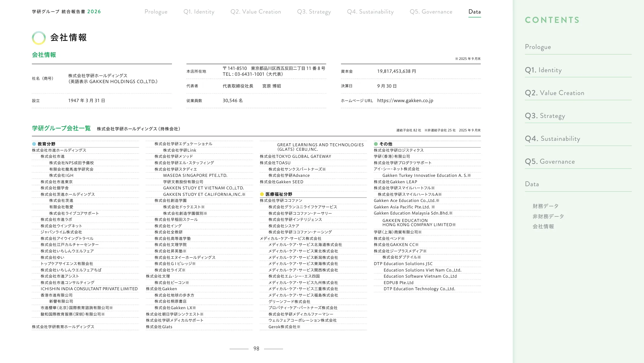Click the gradient circle icon beside 会社情報 heading
644x363 pixels.
point(39,38)
